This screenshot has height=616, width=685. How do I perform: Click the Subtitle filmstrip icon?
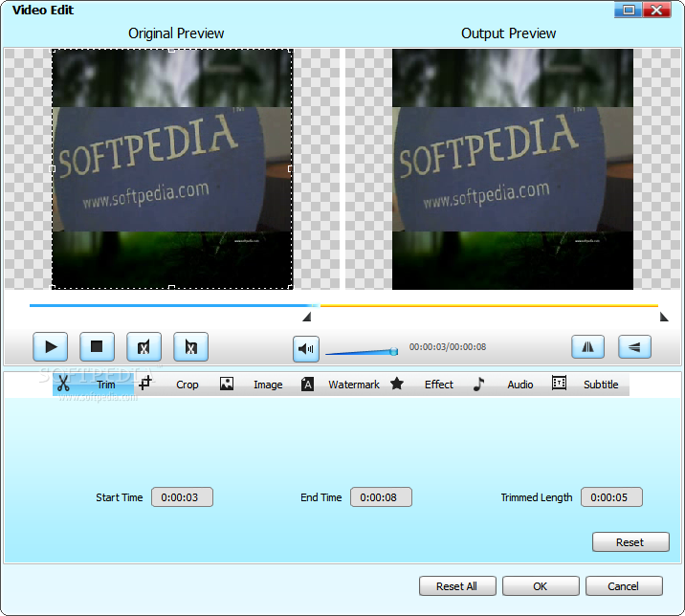click(559, 383)
